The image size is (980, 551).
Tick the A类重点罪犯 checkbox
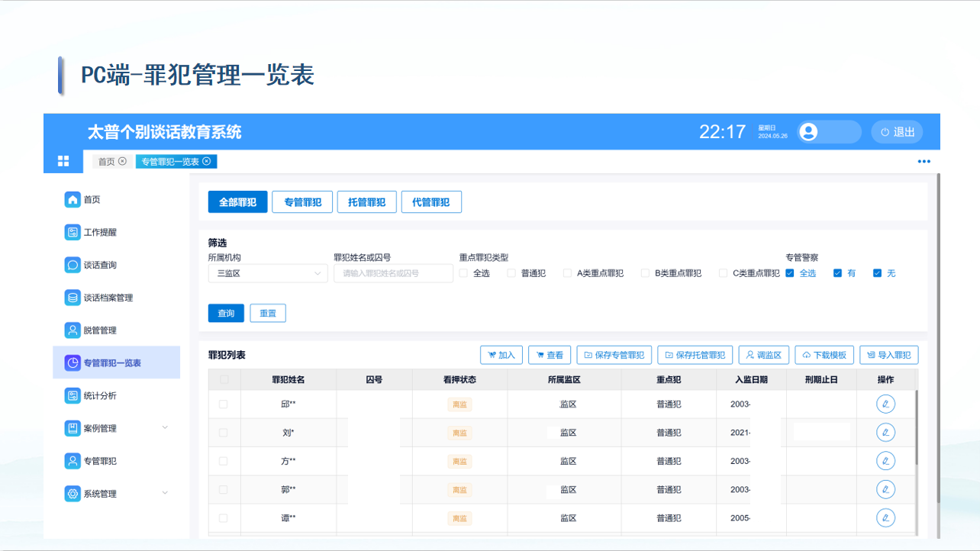(x=567, y=273)
